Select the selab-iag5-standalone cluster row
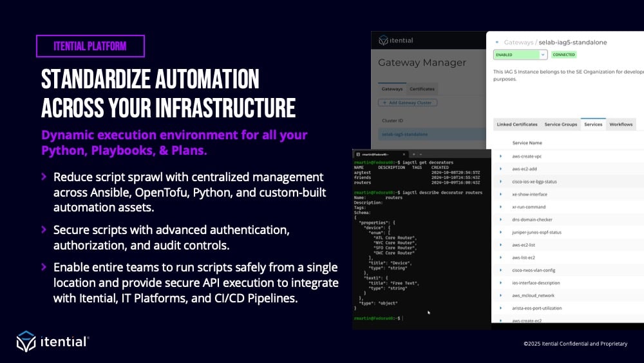 tap(432, 134)
